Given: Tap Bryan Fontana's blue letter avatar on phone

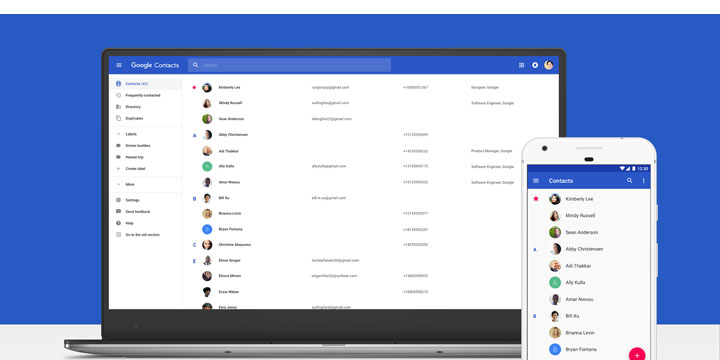Looking at the screenshot, I should pos(555,349).
